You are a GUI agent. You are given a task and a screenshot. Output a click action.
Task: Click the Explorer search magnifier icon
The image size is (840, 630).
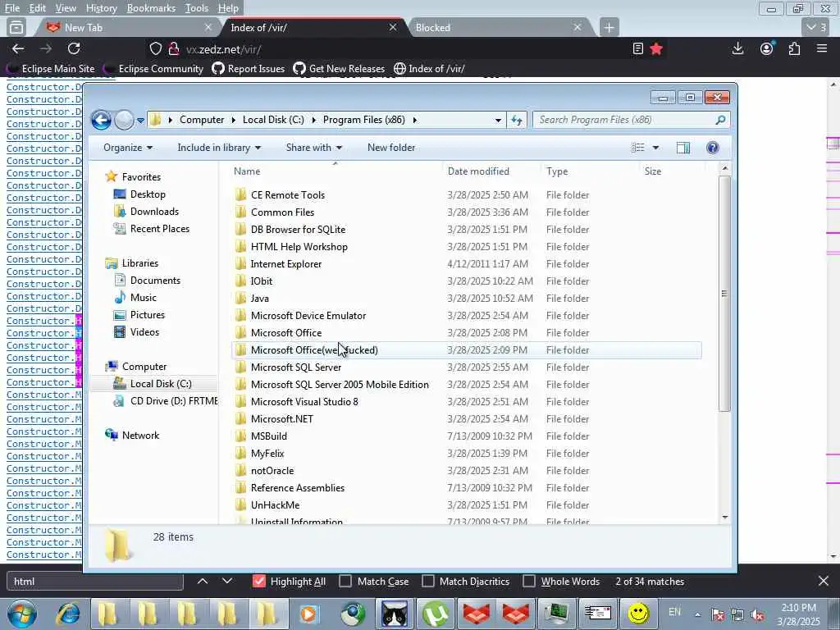pyautogui.click(x=720, y=120)
